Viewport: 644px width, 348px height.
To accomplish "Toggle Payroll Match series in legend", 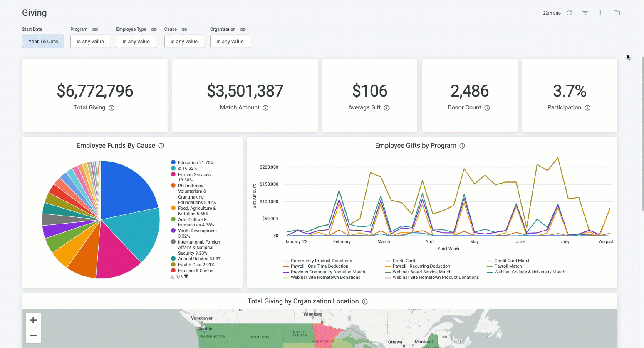I will (504, 266).
